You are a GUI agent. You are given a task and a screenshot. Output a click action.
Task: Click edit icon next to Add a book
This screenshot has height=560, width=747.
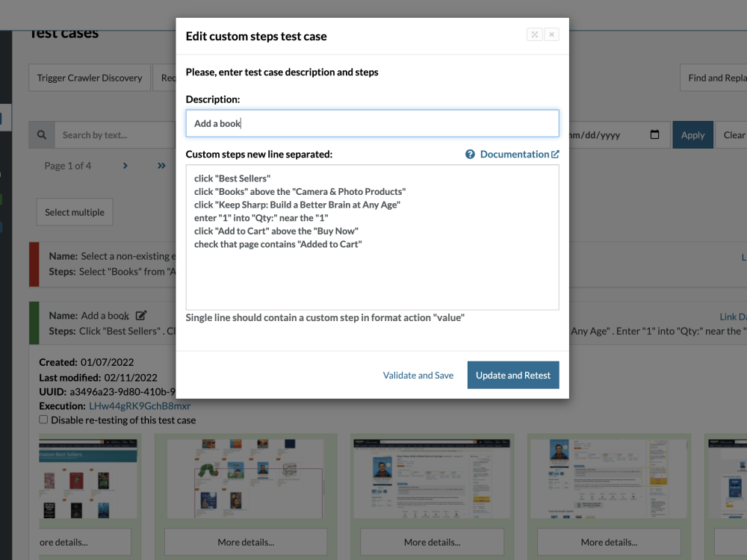[141, 315]
